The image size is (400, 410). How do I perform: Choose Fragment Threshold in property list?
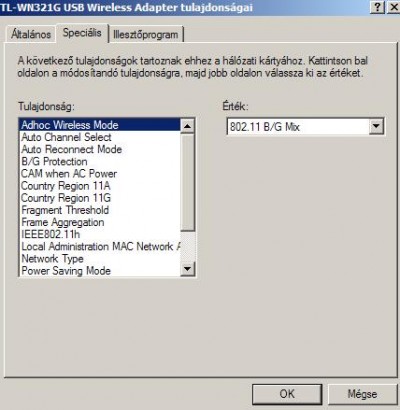point(100,210)
